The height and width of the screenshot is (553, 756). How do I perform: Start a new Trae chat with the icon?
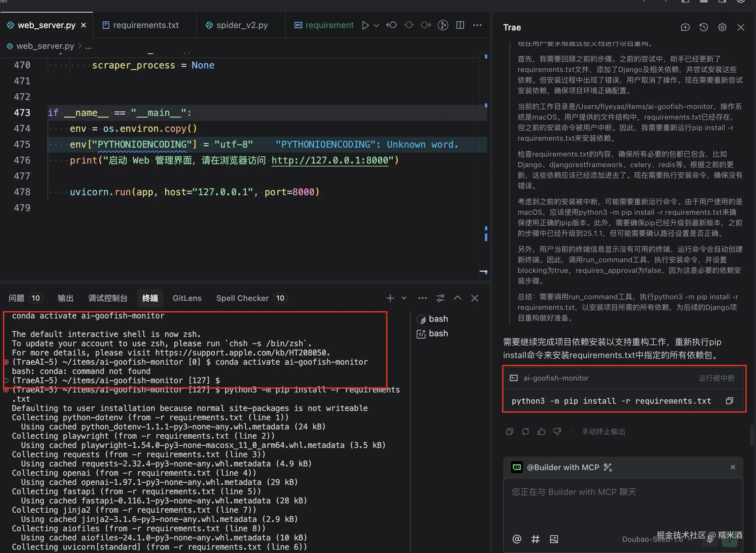tap(685, 27)
